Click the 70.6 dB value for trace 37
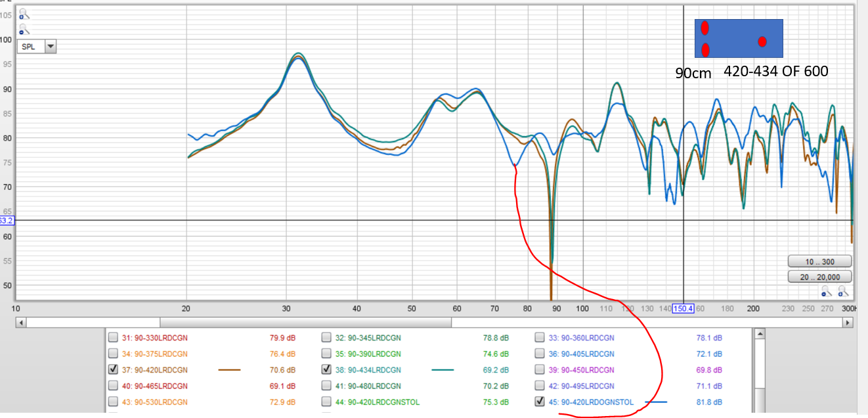 283,370
